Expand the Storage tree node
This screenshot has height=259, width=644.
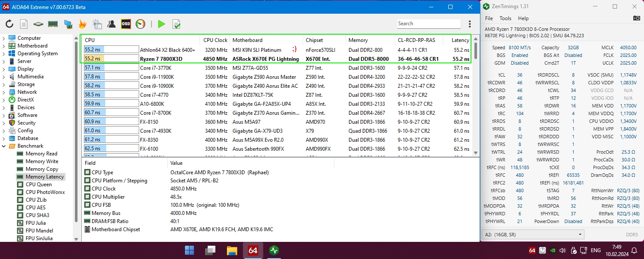[4, 84]
